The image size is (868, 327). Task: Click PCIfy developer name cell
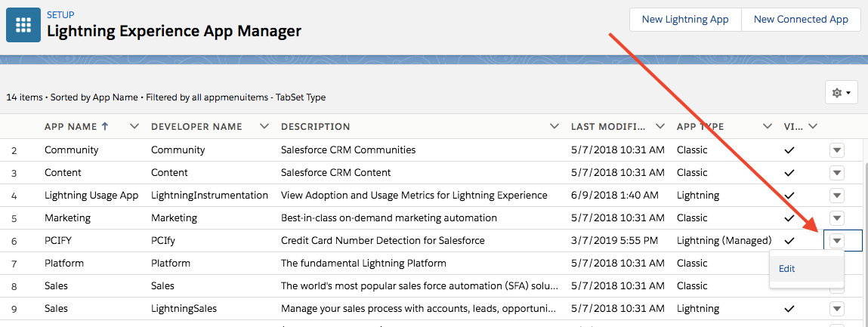tap(163, 241)
